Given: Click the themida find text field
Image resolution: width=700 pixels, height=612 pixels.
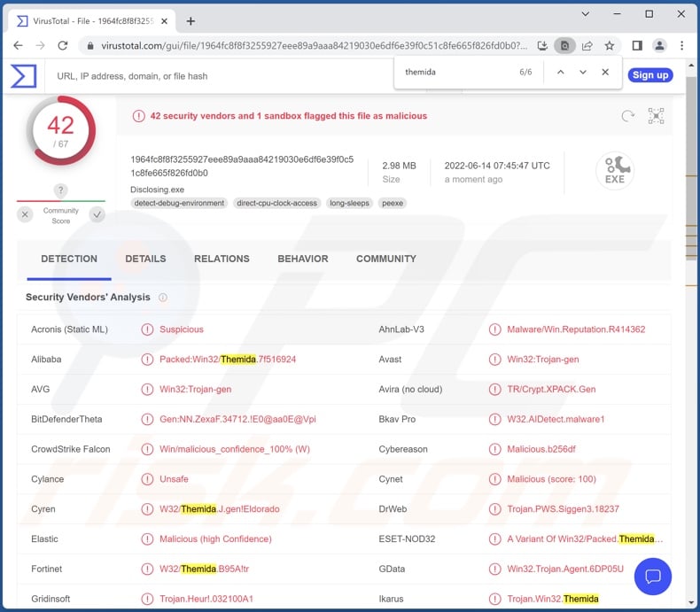Looking at the screenshot, I should click(x=455, y=72).
